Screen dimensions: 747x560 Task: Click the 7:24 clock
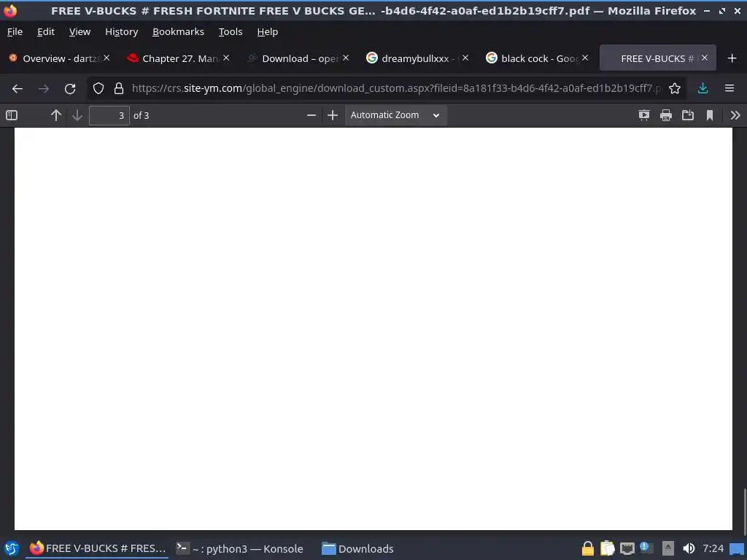(713, 548)
